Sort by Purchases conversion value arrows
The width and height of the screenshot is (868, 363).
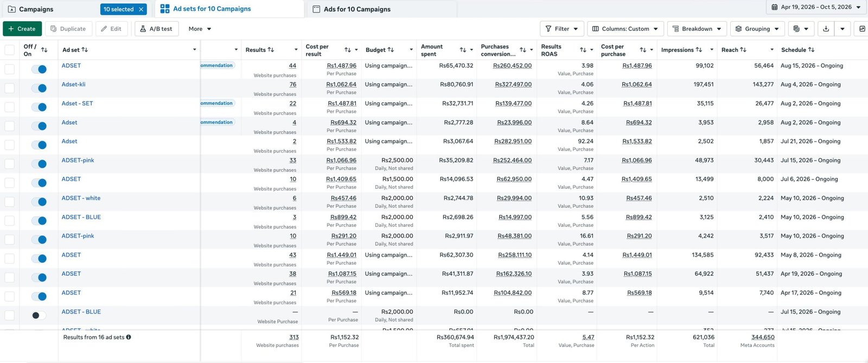(x=523, y=50)
